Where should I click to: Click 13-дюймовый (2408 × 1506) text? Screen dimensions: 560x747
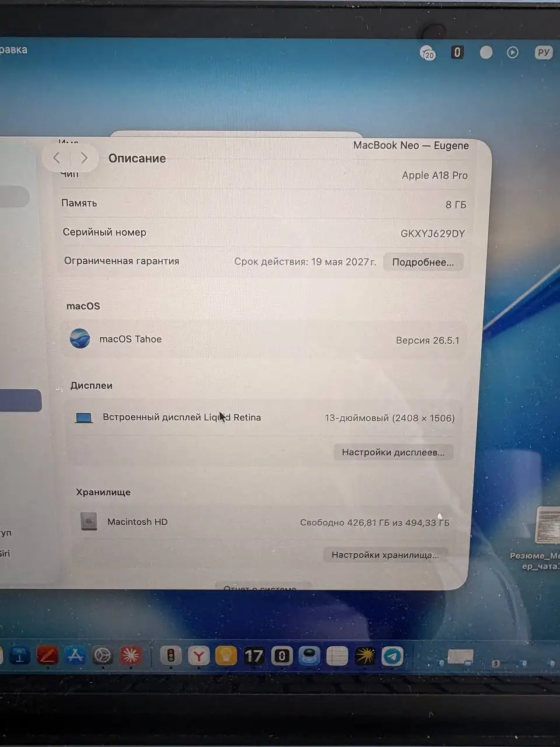[x=390, y=418]
